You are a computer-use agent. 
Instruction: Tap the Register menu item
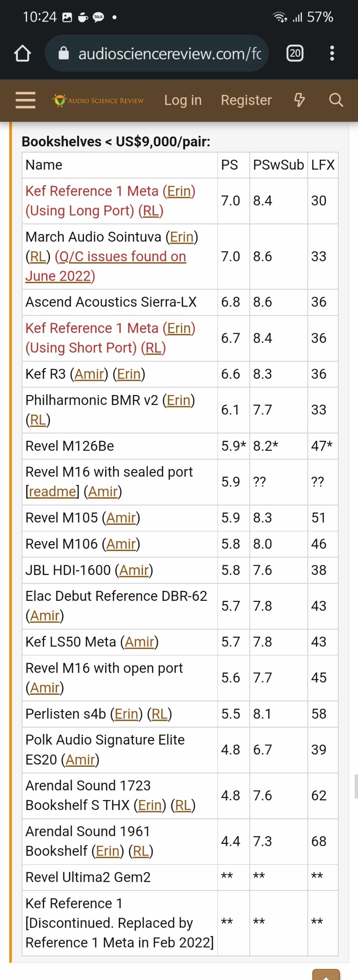click(x=246, y=100)
